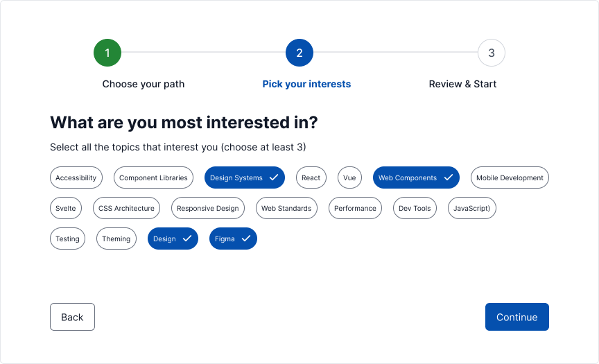Choose the Performance topic
The width and height of the screenshot is (599, 364).
coord(355,208)
